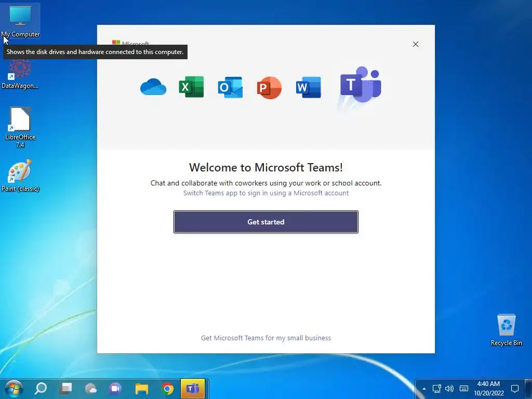Screen dimensions: 532x399
Task: Click the Get started button
Action: coord(265,222)
